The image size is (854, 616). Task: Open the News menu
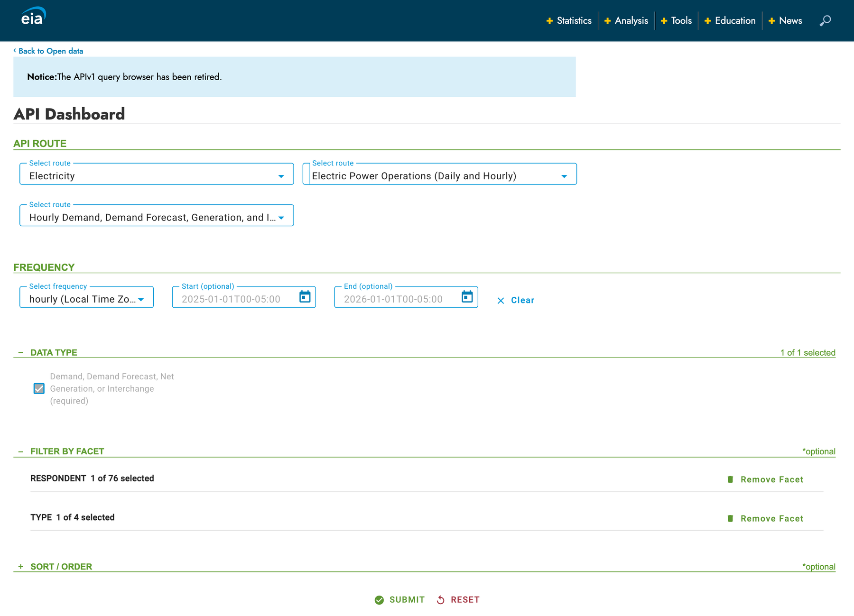785,20
